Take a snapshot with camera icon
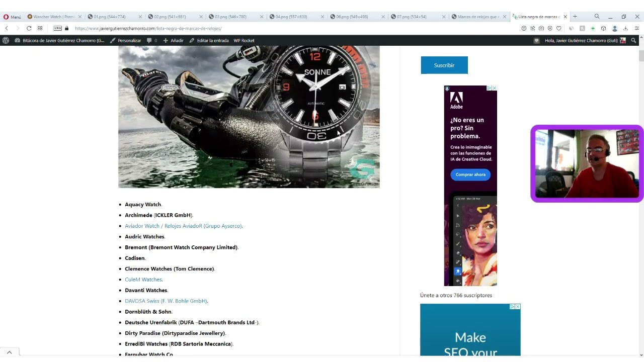Screen dimensions: 644x362 (541, 28)
